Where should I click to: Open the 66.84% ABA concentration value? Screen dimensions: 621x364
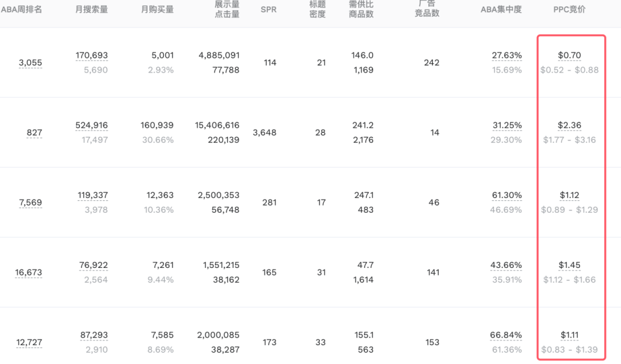point(507,335)
